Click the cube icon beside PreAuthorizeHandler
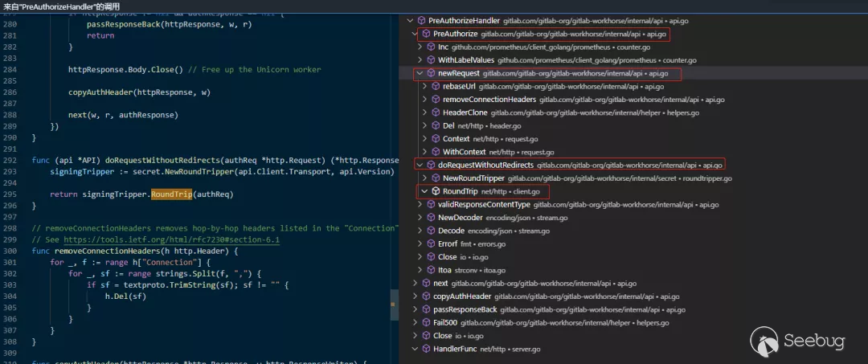The height and width of the screenshot is (364, 868). (x=421, y=20)
